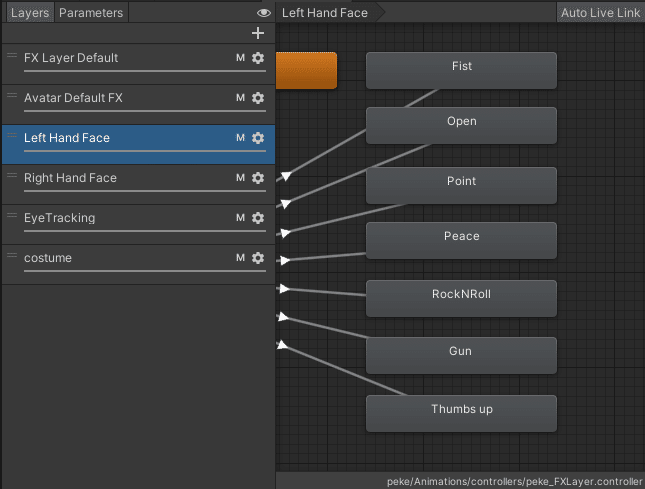Toggle Auto Live Link
This screenshot has width=645, height=489.
pos(600,13)
